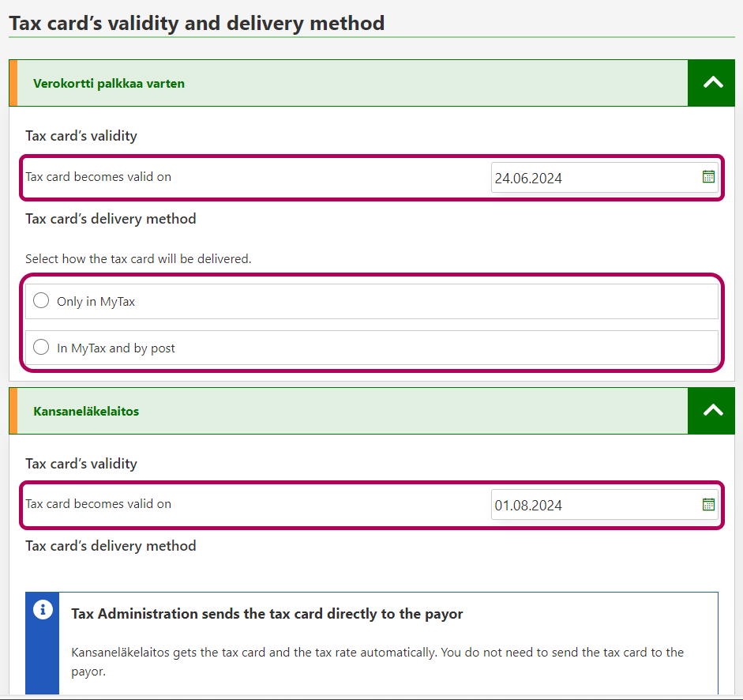Choose "In MyTax and by post" delivery

[42, 347]
